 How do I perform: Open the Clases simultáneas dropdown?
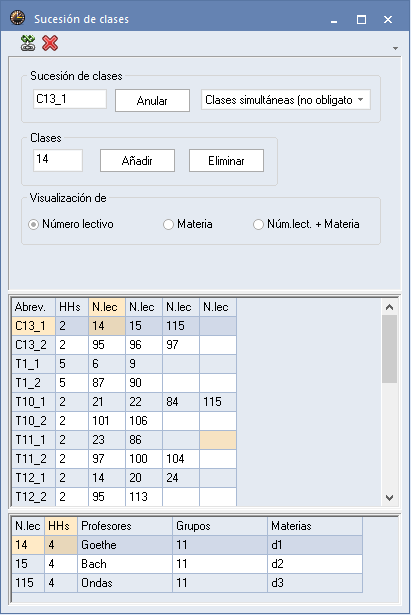(286, 100)
